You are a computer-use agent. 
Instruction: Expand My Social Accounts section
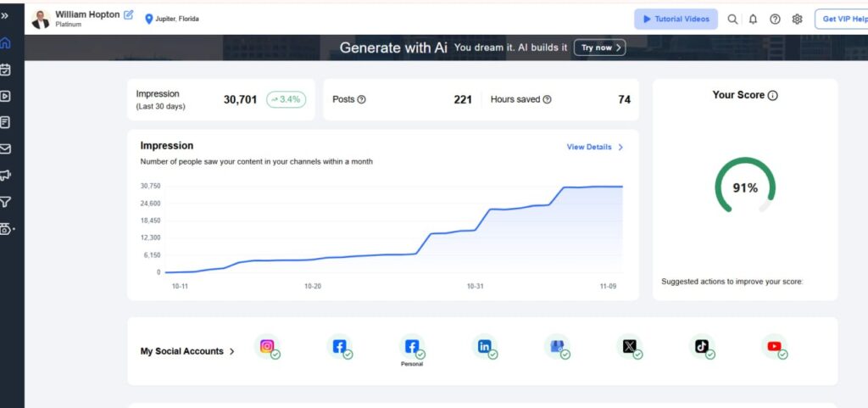pos(231,351)
